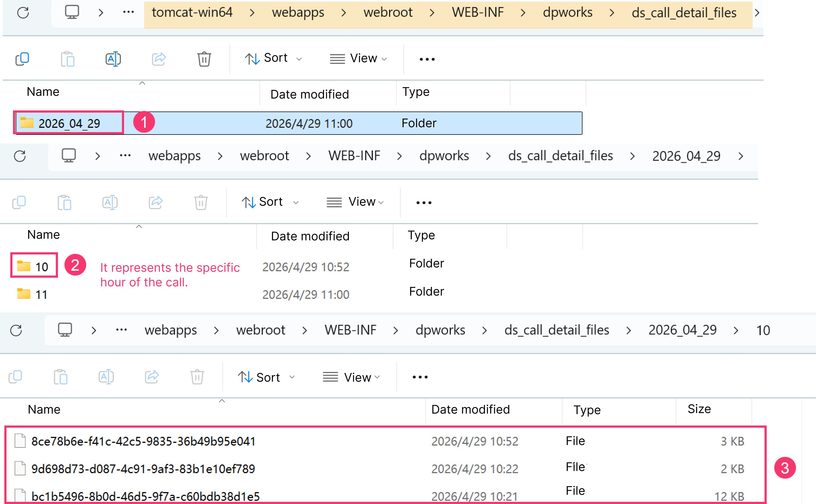Open the Sort dropdown in the 2026_04_29 window

270,202
